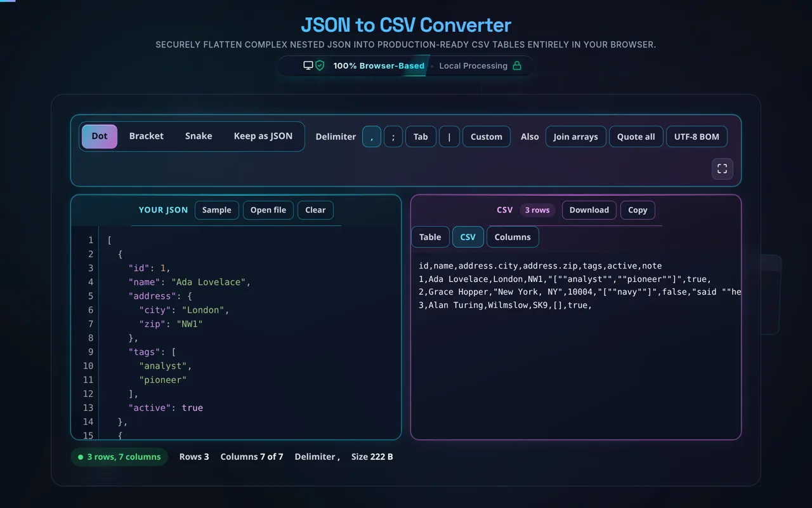The image size is (812, 508).
Task: Click the "3 rows" badge
Action: [537, 210]
